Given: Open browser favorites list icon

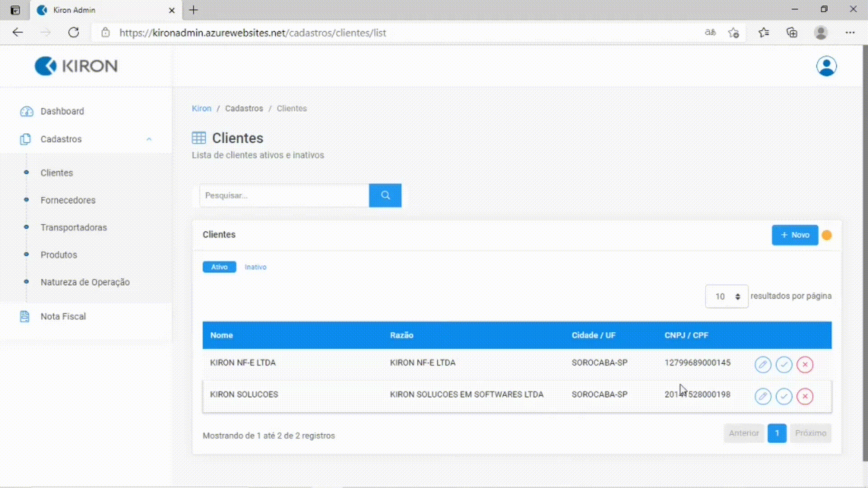Looking at the screenshot, I should (x=764, y=33).
